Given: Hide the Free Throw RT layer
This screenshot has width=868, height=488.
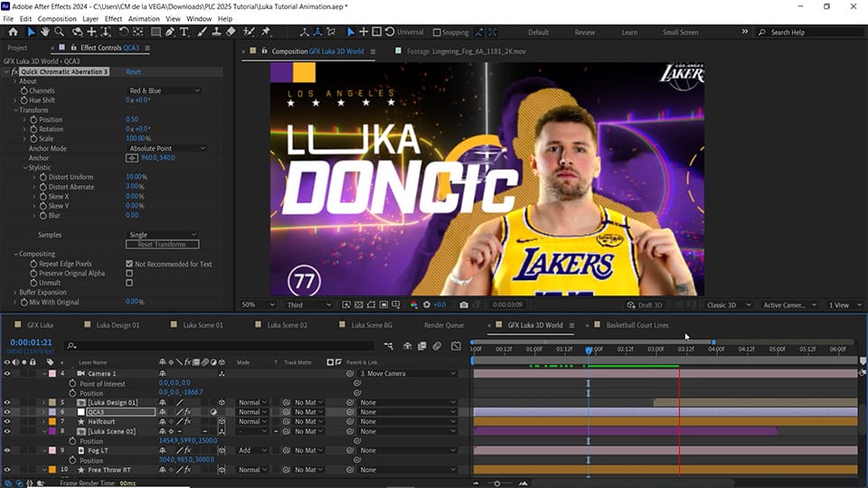Looking at the screenshot, I should pos(7,470).
